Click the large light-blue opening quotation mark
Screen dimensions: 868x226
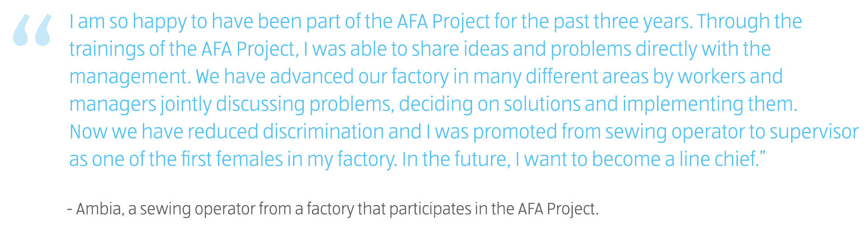point(33,30)
